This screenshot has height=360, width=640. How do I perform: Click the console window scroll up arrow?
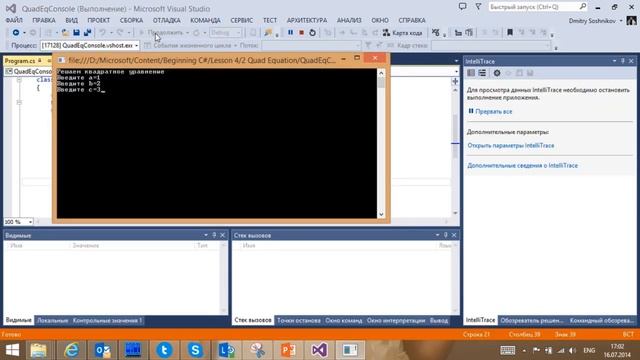click(381, 73)
